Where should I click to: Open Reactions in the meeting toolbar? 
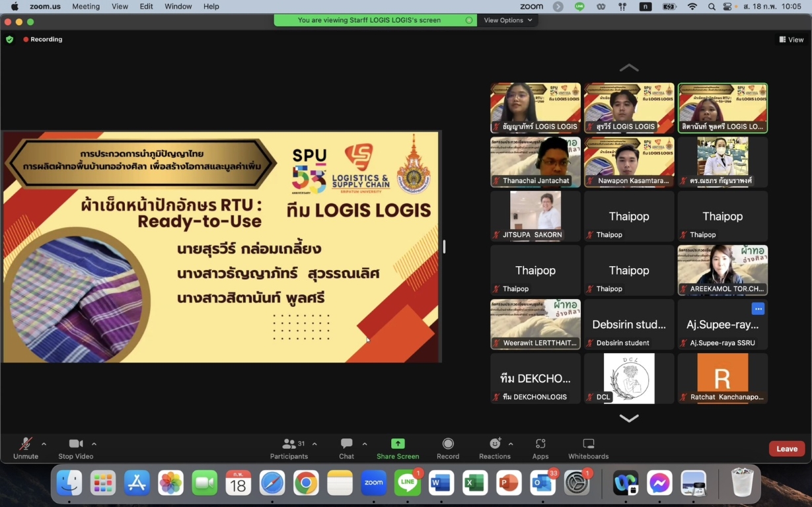click(495, 448)
